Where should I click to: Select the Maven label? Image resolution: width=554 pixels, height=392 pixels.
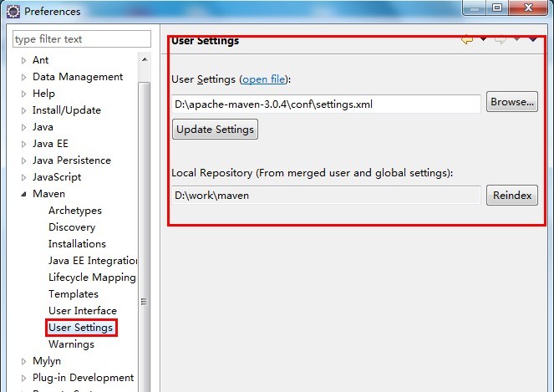(48, 194)
